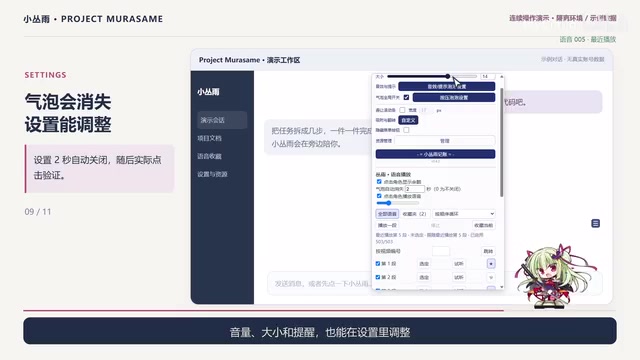The width and height of the screenshot is (640, 360).
Task: Click 选定 for 第 2 段
Action: point(424,278)
